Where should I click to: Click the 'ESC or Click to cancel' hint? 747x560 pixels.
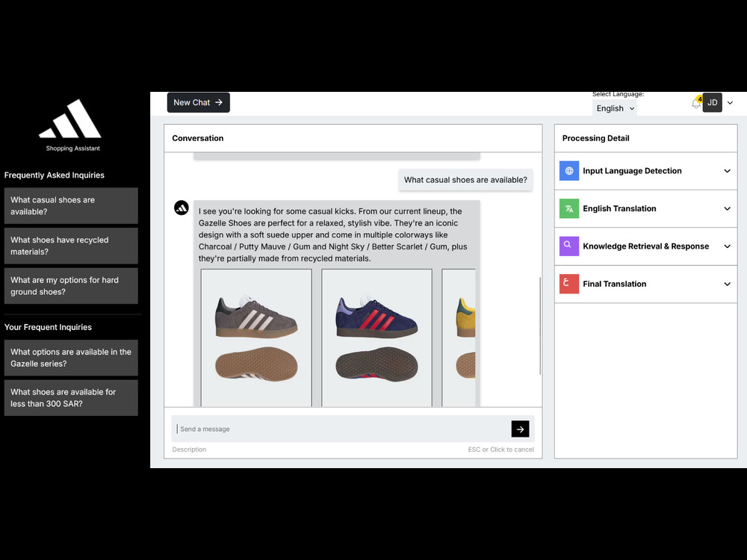[x=500, y=449]
